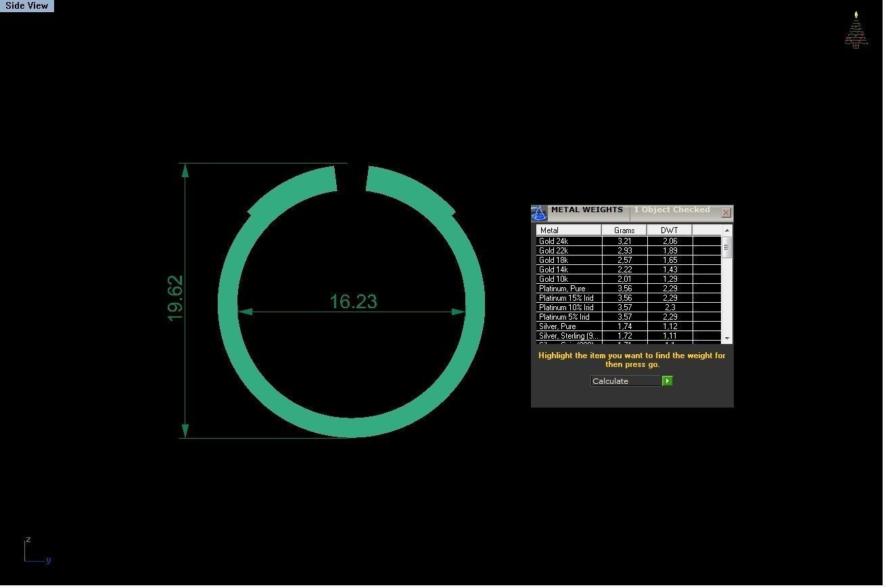Select the Platinum 10% Irid row

coord(629,308)
